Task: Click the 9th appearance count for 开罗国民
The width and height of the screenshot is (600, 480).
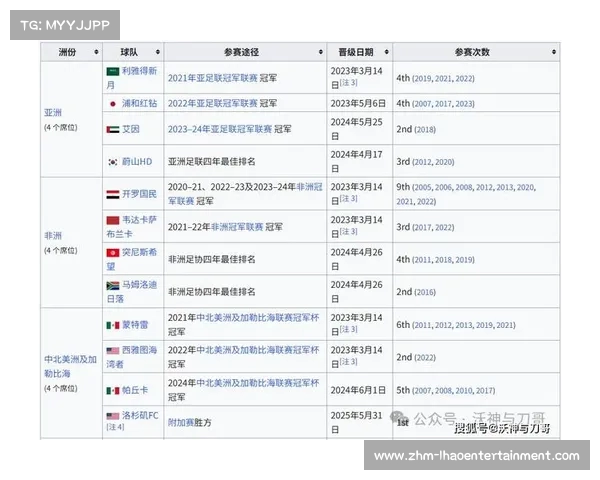Action: tap(403, 187)
